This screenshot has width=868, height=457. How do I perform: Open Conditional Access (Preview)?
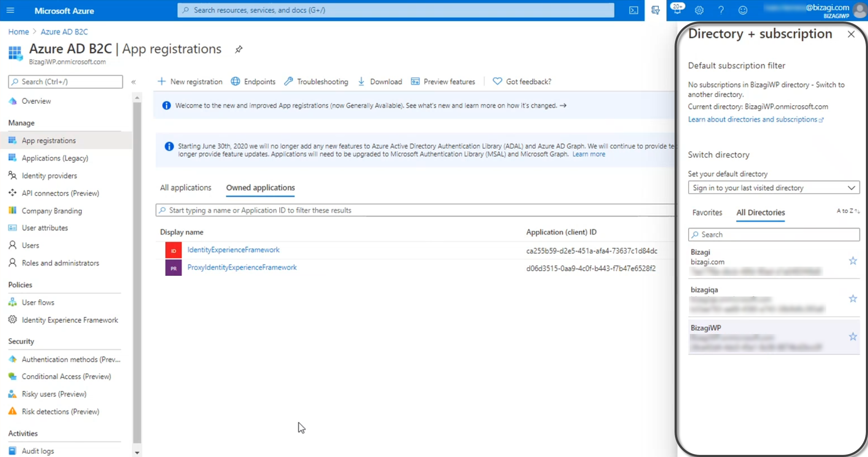[67, 377]
